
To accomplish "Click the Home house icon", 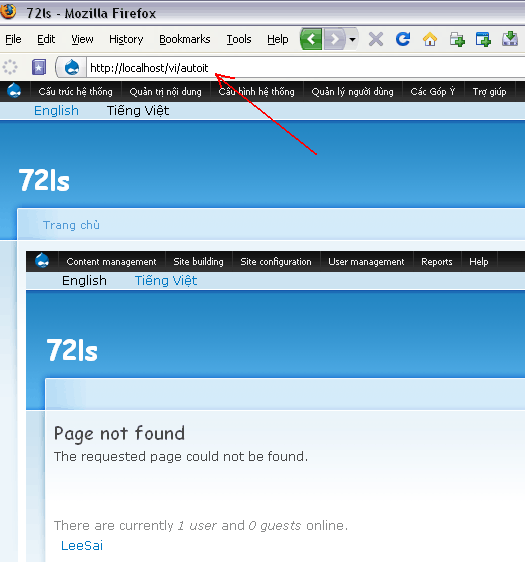I will click(x=430, y=39).
